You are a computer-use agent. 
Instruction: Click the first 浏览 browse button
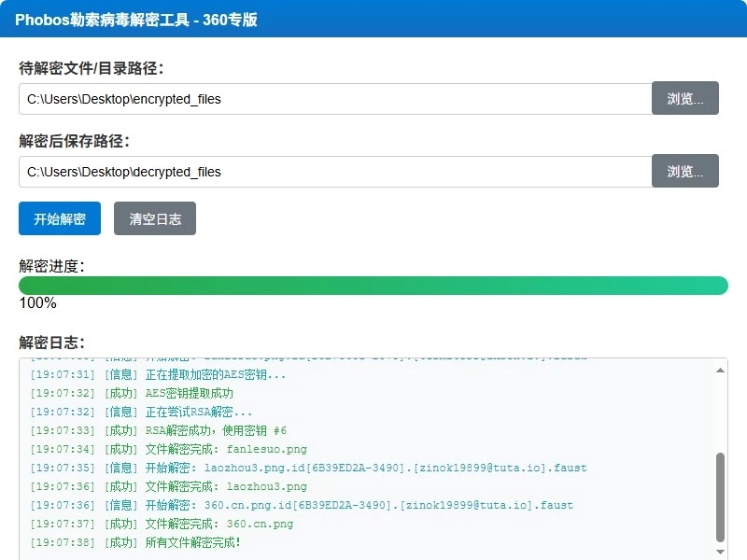coord(685,98)
